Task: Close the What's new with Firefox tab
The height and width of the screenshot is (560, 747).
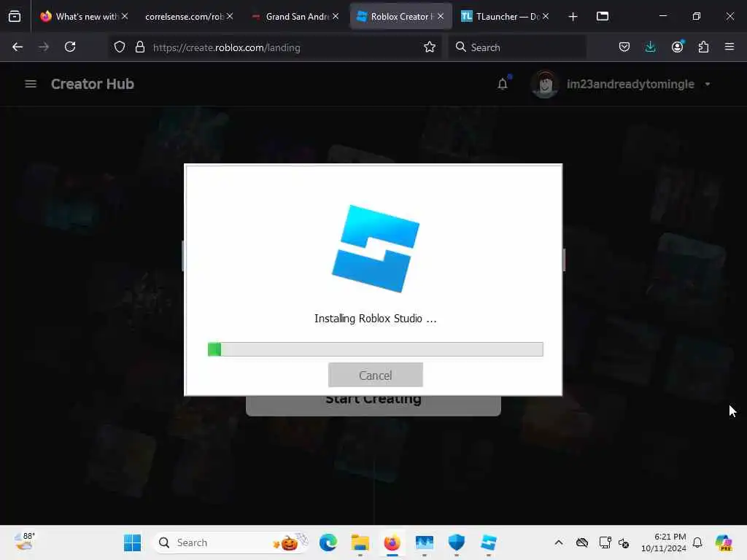Action: (x=124, y=16)
